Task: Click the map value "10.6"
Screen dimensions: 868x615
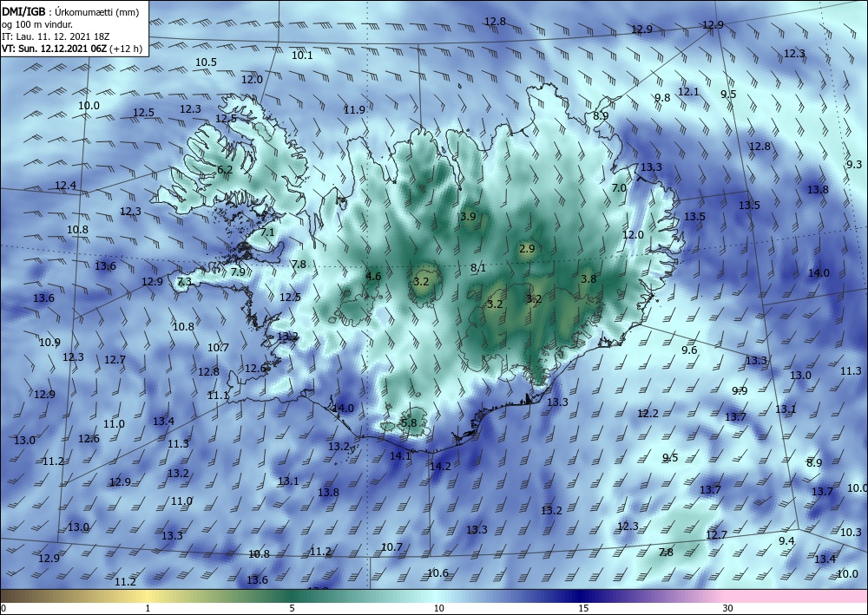Action: click(437, 572)
